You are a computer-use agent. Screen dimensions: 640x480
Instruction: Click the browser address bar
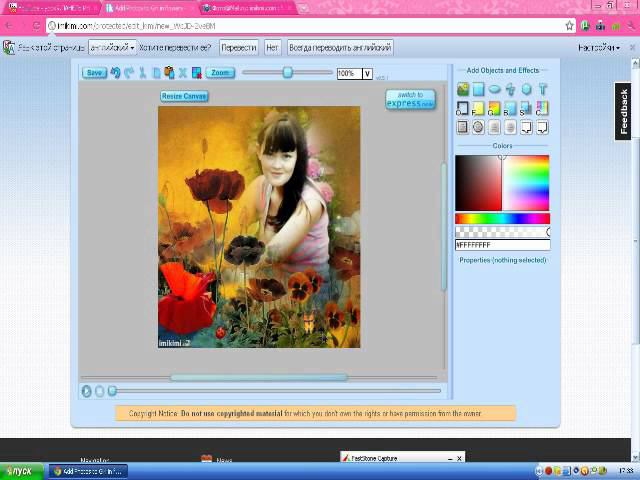click(x=310, y=26)
